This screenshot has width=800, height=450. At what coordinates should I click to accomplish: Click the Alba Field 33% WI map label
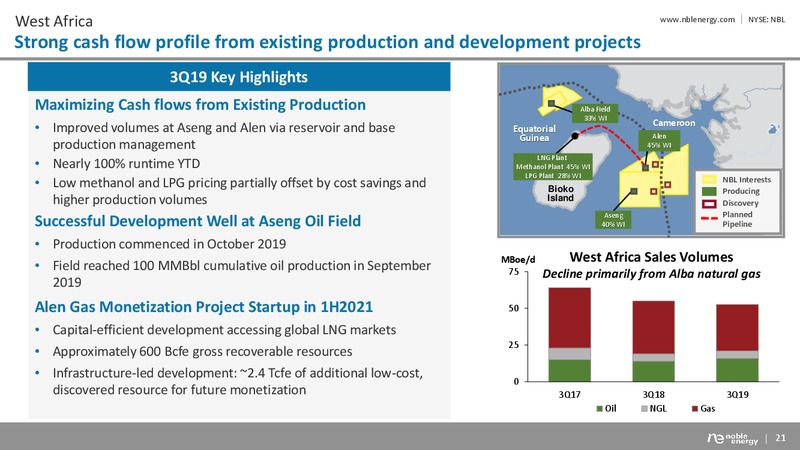595,113
